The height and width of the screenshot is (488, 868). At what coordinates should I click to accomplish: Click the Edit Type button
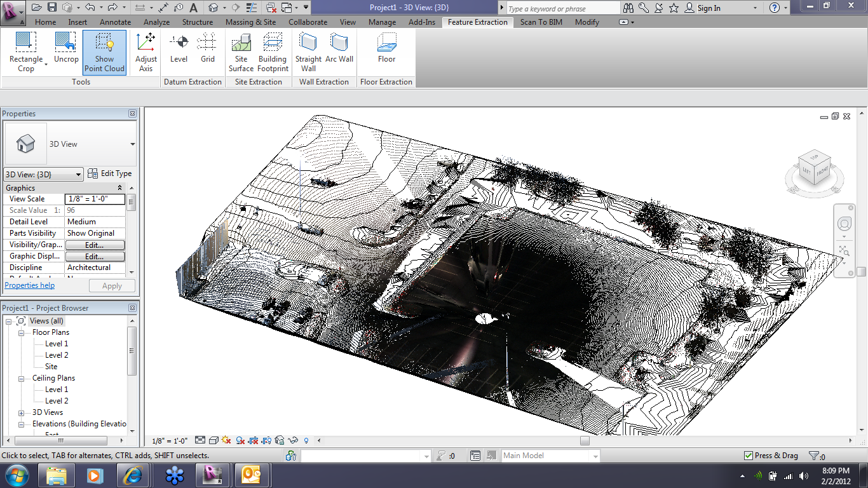pos(109,173)
